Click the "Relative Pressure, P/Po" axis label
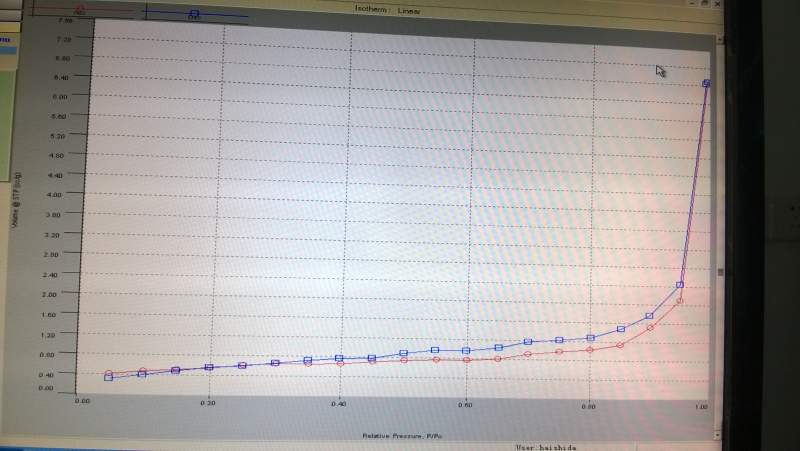 coord(402,436)
